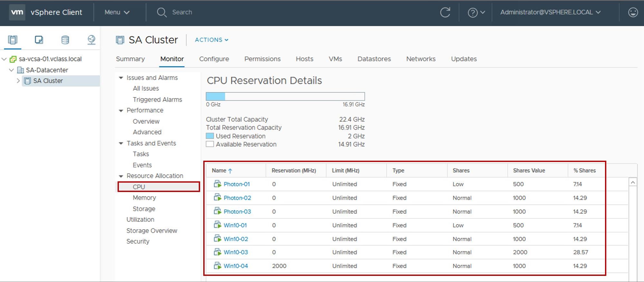The width and height of the screenshot is (644, 282).
Task: Click the smiley feedback icon
Action: point(633,12)
